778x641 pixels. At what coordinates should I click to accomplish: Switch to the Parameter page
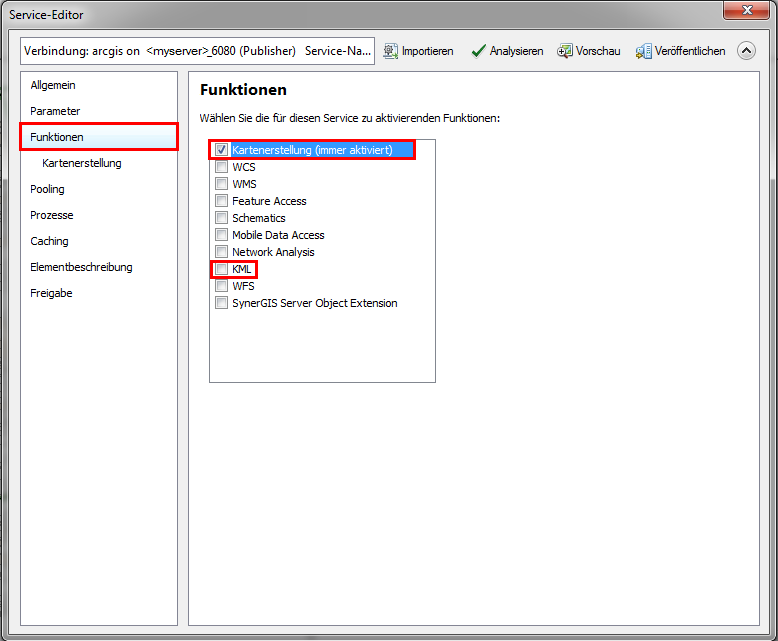[55, 111]
